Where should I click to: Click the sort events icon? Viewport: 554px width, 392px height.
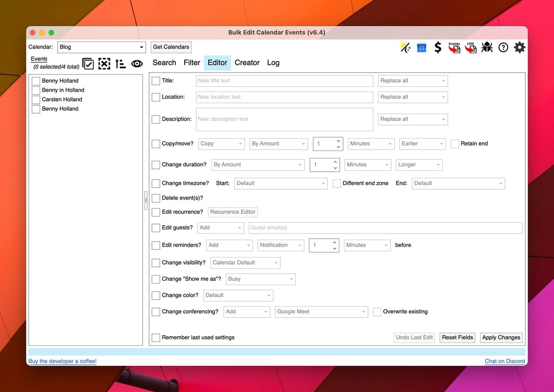click(x=120, y=64)
